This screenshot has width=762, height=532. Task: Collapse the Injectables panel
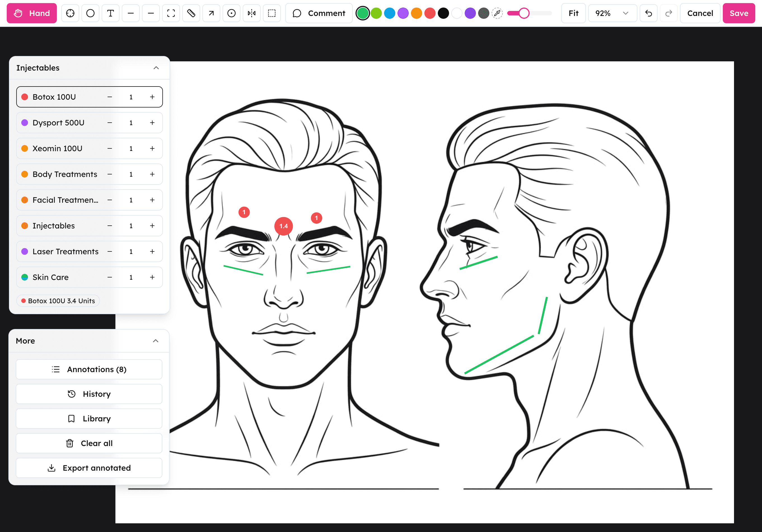[x=156, y=68]
